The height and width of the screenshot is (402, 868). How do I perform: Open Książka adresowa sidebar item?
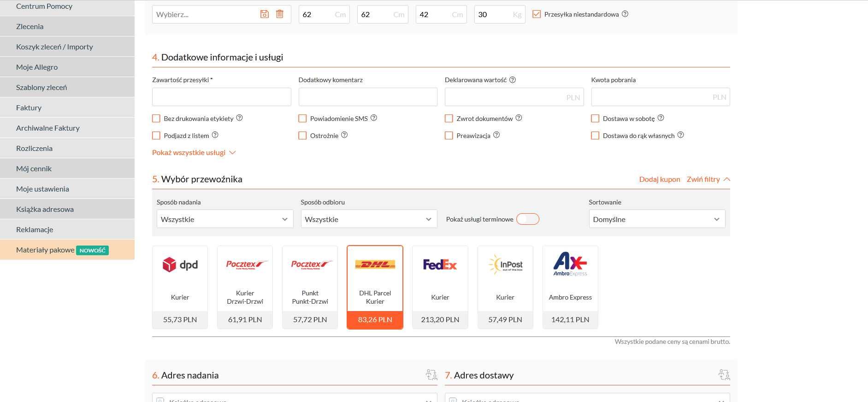point(67,209)
